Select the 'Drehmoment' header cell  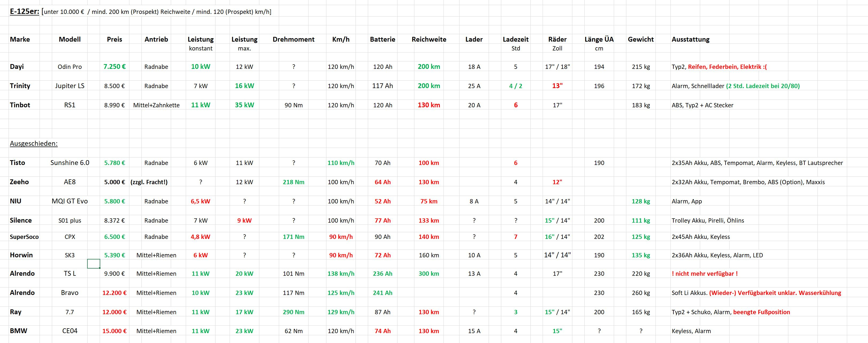[294, 40]
